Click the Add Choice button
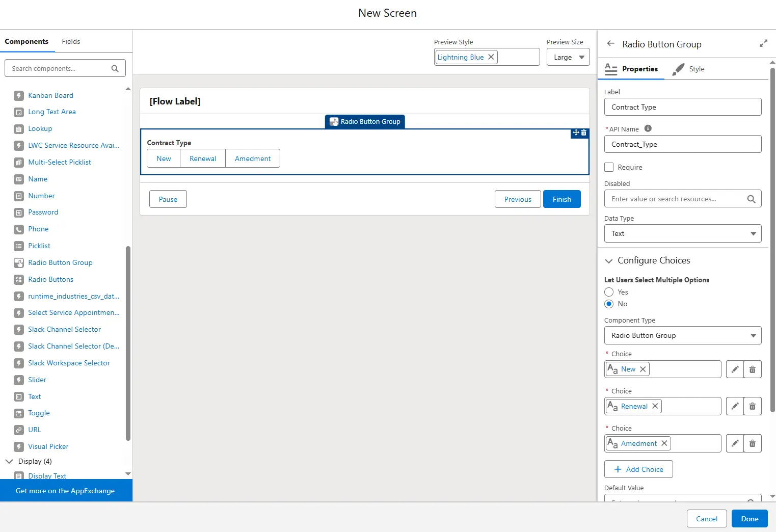This screenshot has width=776, height=532. (638, 469)
